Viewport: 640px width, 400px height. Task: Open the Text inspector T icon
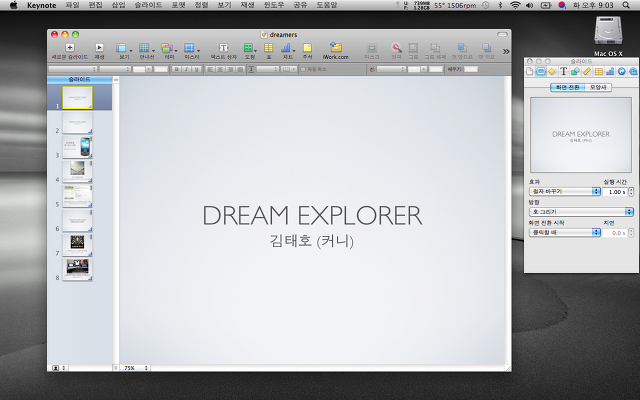(x=563, y=72)
